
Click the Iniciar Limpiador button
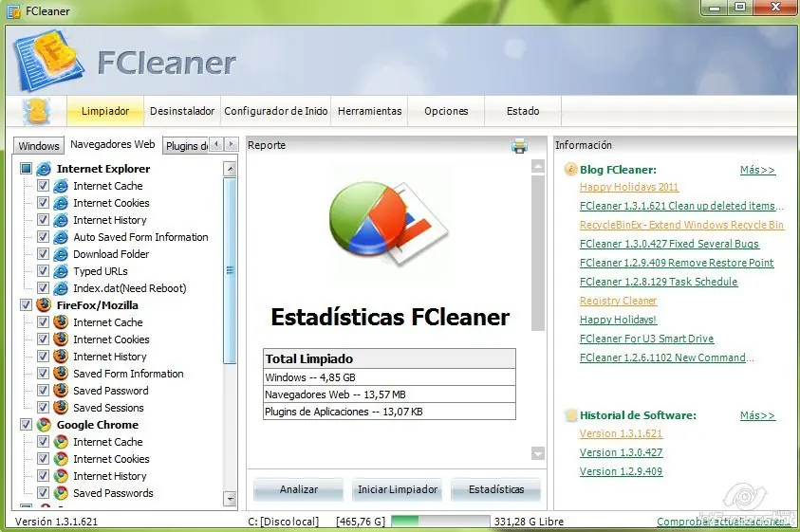point(398,489)
